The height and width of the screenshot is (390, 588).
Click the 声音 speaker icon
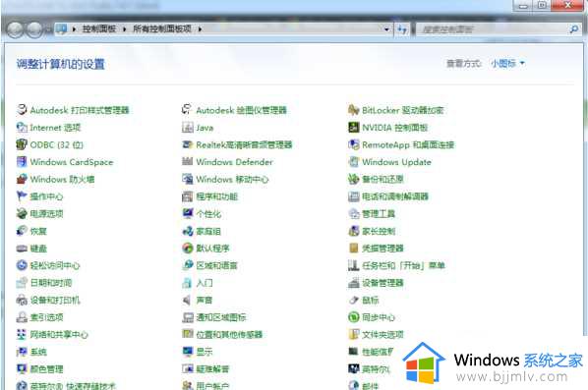click(187, 300)
